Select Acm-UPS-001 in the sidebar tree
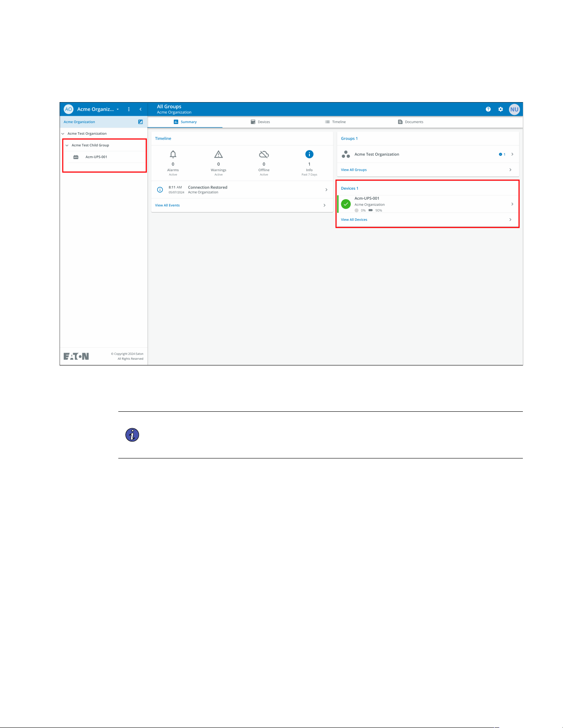Image resolution: width=563 pixels, height=728 pixels. (96, 157)
